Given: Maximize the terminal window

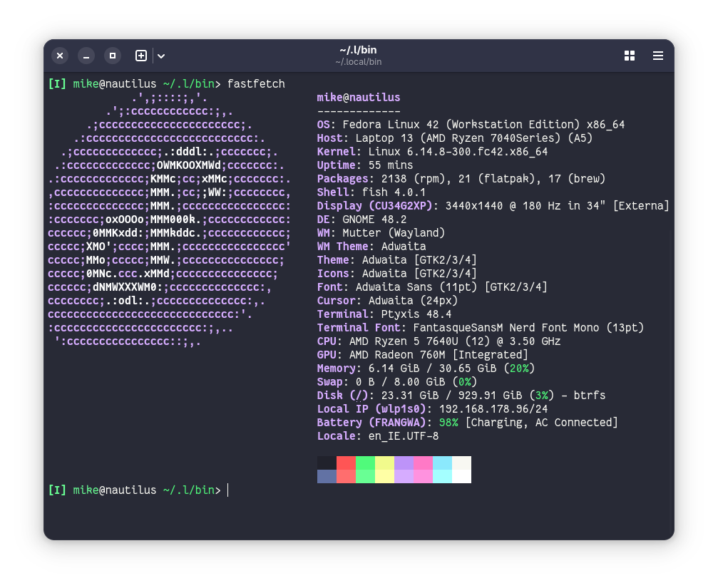Looking at the screenshot, I should tap(112, 56).
